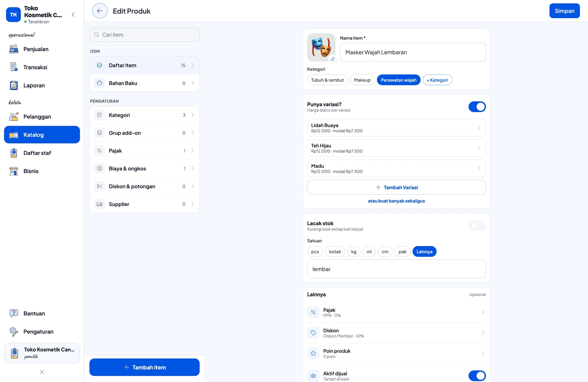
Task: Click the Pengaturan gear icon
Action: (13, 332)
